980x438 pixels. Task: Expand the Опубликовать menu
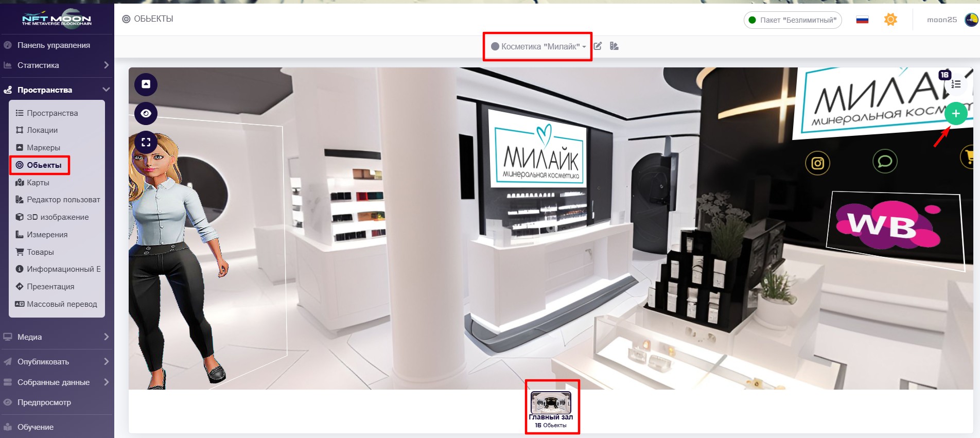click(x=57, y=362)
